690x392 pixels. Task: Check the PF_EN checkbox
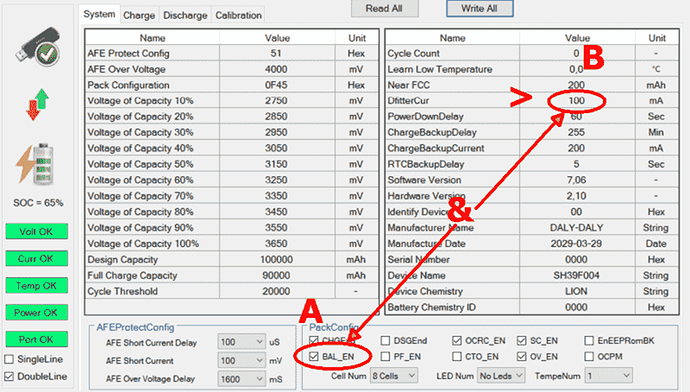click(x=385, y=356)
